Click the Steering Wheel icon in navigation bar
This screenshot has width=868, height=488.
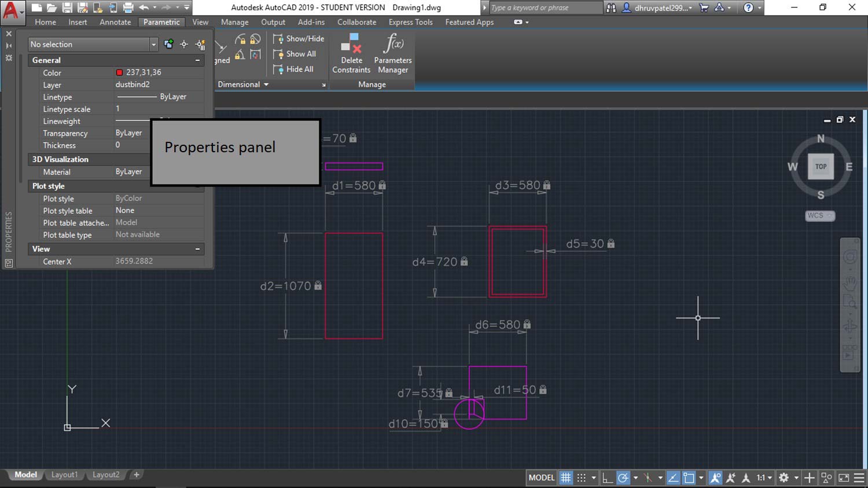click(849, 256)
